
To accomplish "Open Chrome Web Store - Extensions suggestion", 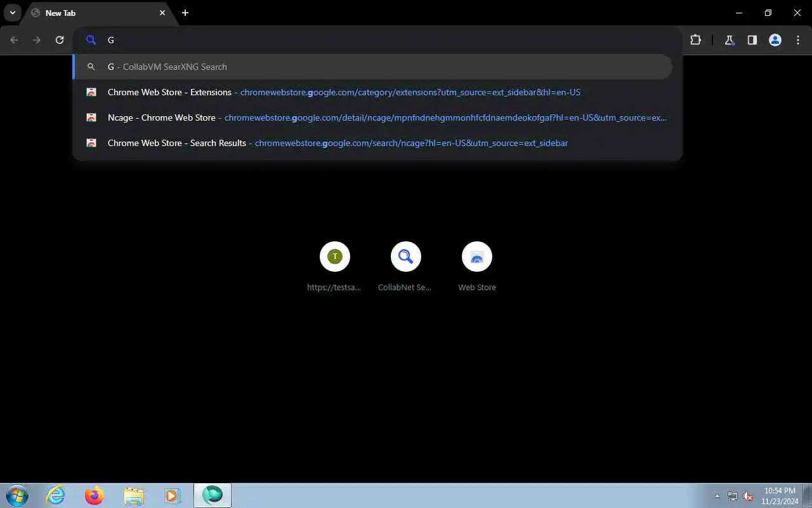I will click(373, 92).
